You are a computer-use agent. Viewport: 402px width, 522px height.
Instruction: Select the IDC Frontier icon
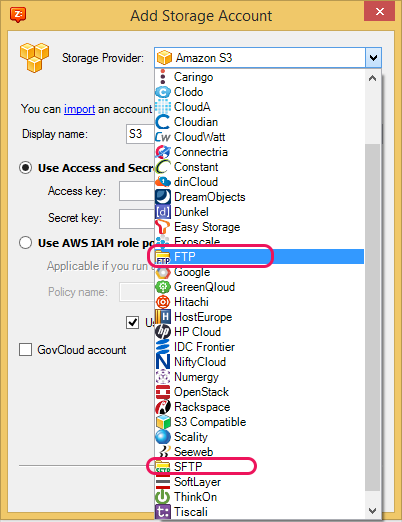point(163,347)
